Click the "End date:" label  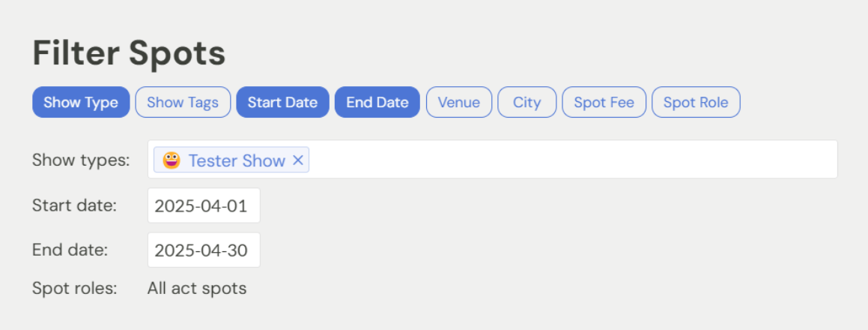point(70,250)
